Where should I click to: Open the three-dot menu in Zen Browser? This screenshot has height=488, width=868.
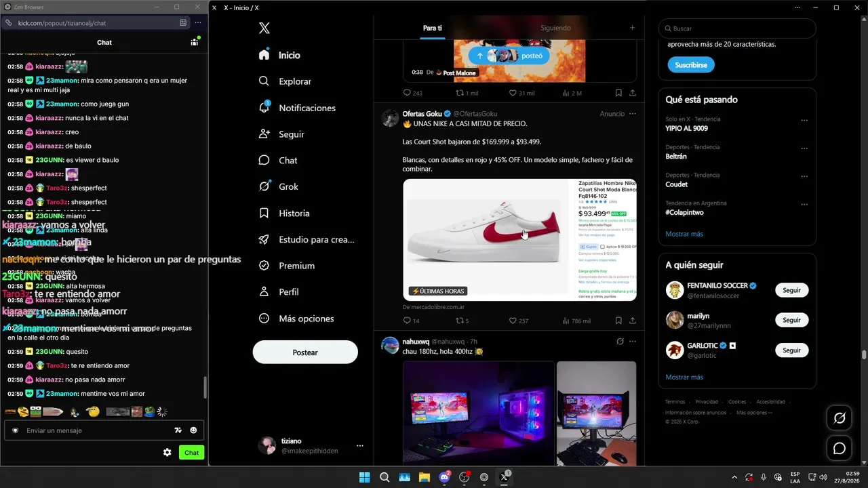point(198,22)
